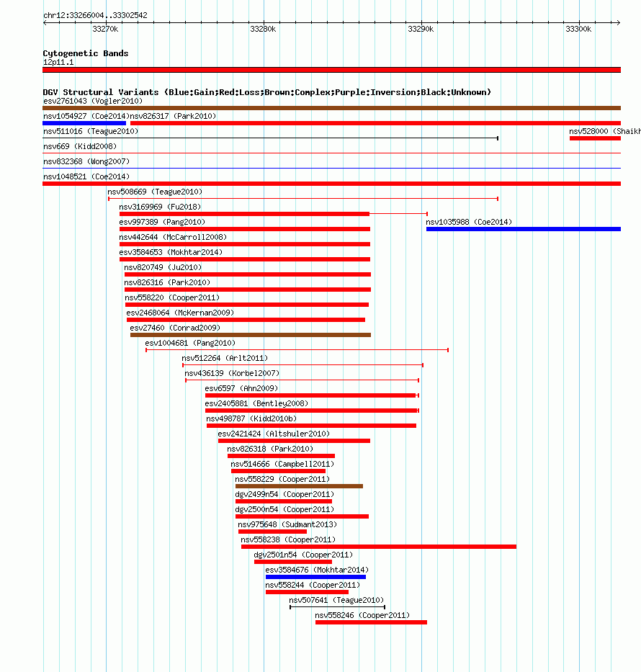The width and height of the screenshot is (641, 672).
Task: Click the 33300k ruler position label
Action: (578, 29)
